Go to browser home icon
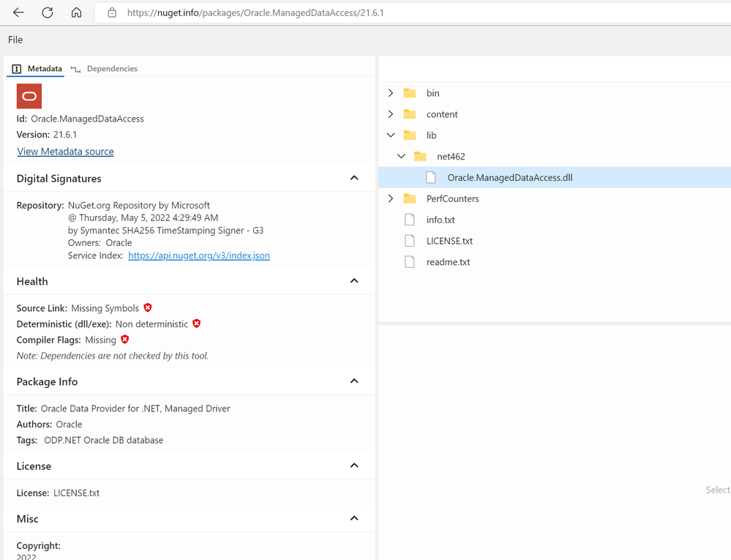Image resolution: width=731 pixels, height=560 pixels. 76,12
